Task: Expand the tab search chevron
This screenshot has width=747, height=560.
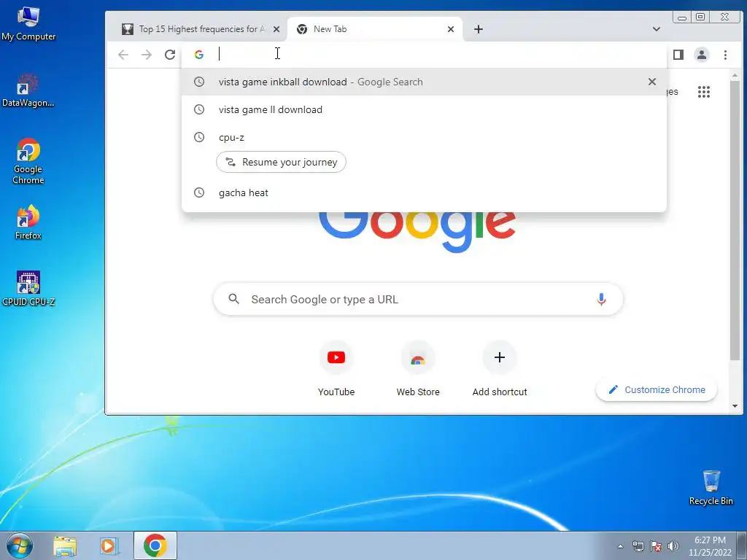Action: coord(656,29)
